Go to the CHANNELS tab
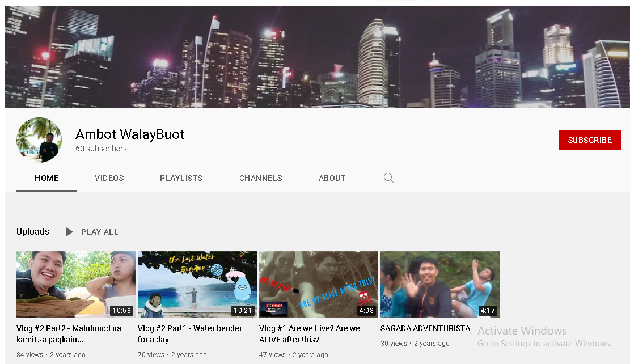Image resolution: width=630 pixels, height=364 pixels. (261, 178)
